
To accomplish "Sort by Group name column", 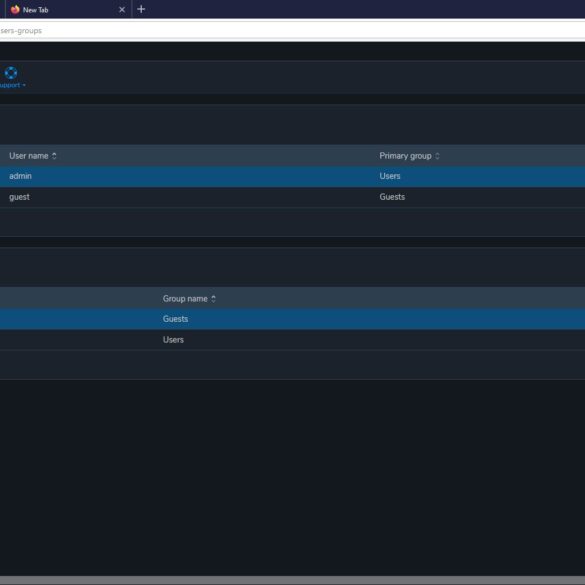I will tap(189, 298).
